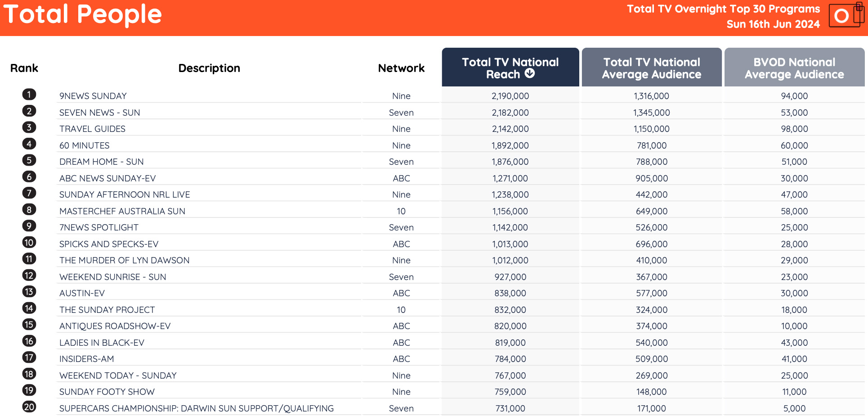Click the Total TV Overnight Top 30 Programs heading
The width and height of the screenshot is (868, 416).
pos(723,9)
